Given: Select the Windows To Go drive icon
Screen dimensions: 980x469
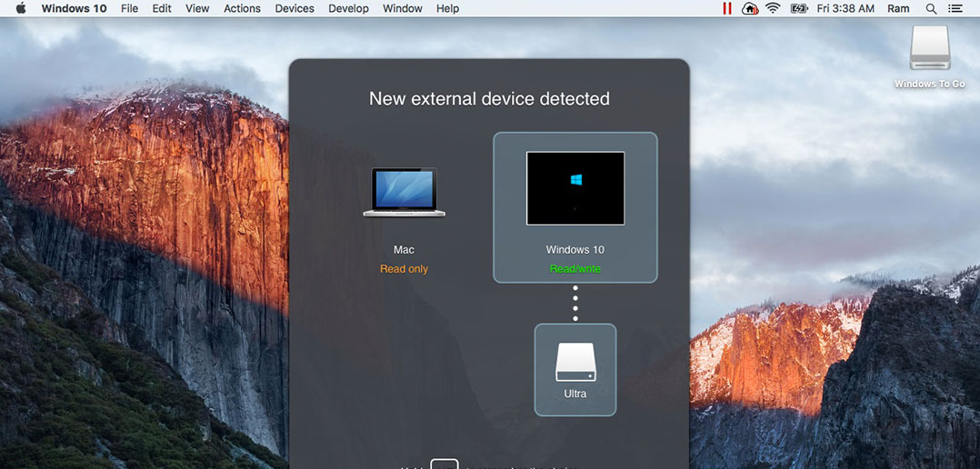Looking at the screenshot, I should point(930,47).
